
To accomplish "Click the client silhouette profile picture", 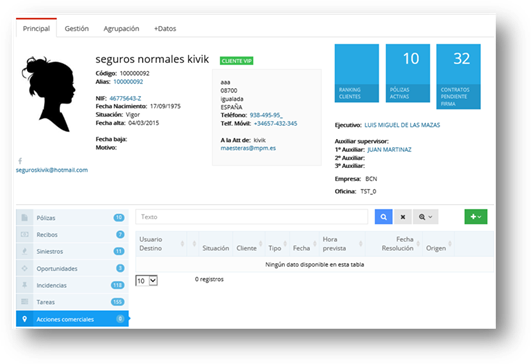I will tap(49, 94).
